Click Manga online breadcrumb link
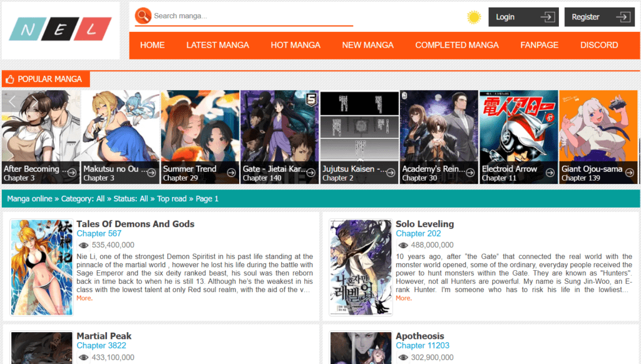Screen dimensions: 641x364 click(x=29, y=199)
